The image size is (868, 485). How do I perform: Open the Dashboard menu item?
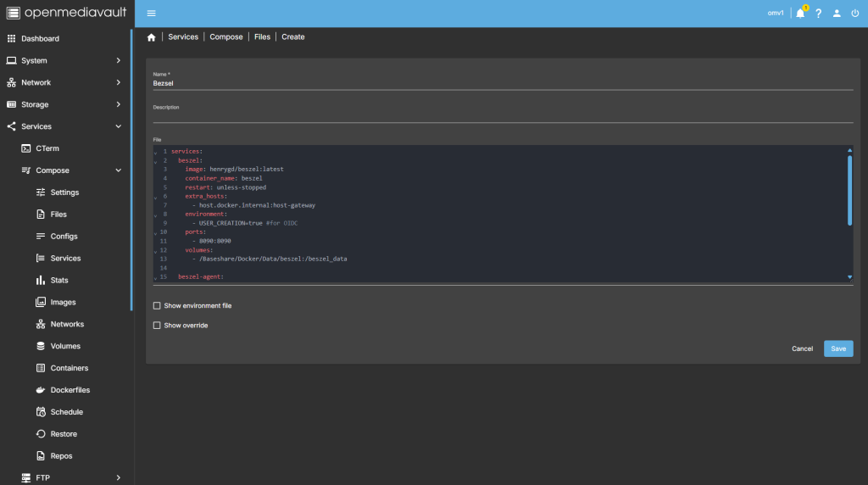[x=40, y=39]
